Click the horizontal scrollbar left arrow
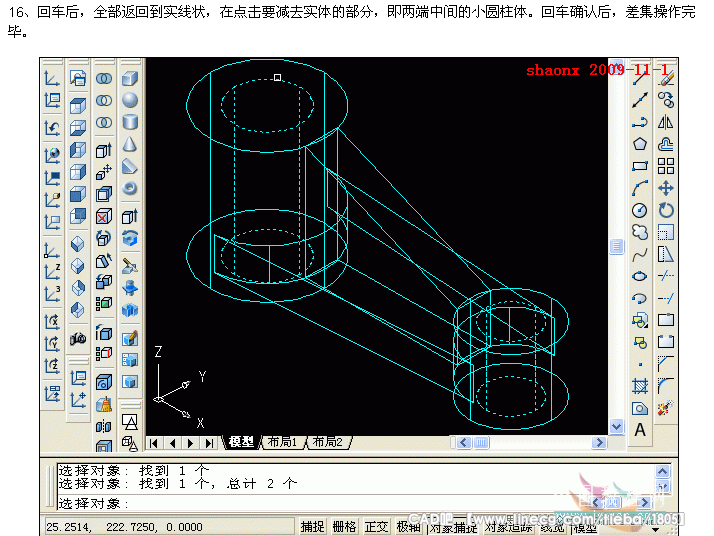Screen dimensions: 714x536 [x=464, y=442]
